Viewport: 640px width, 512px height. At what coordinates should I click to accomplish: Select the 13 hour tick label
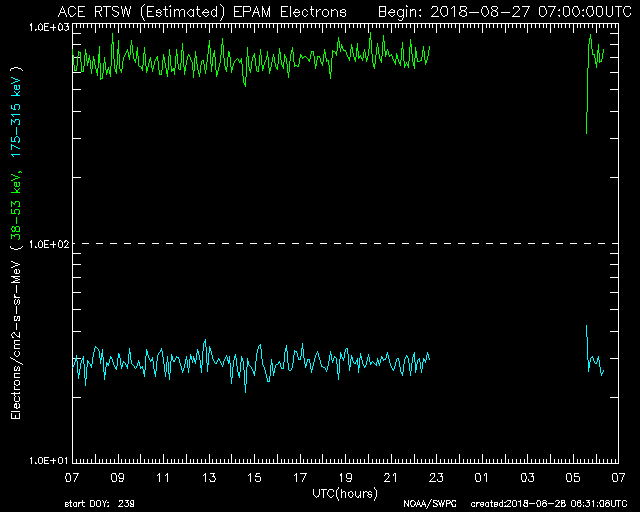click(209, 478)
